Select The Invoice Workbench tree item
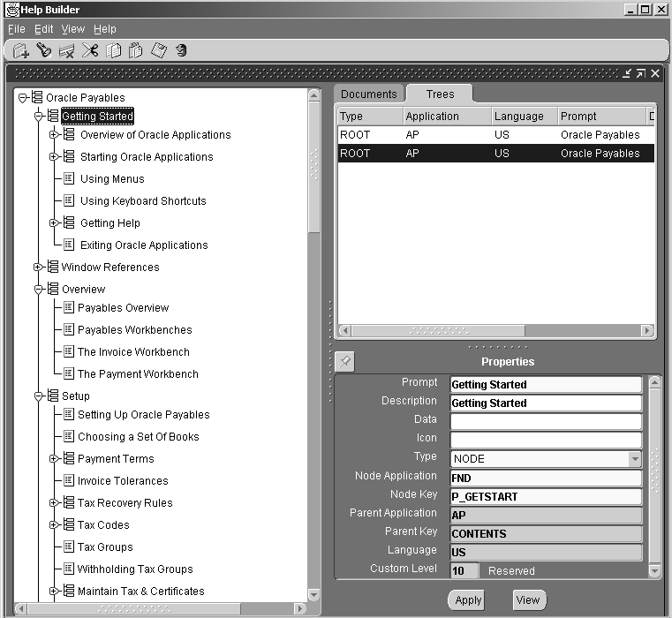This screenshot has height=618, width=672. [x=133, y=352]
